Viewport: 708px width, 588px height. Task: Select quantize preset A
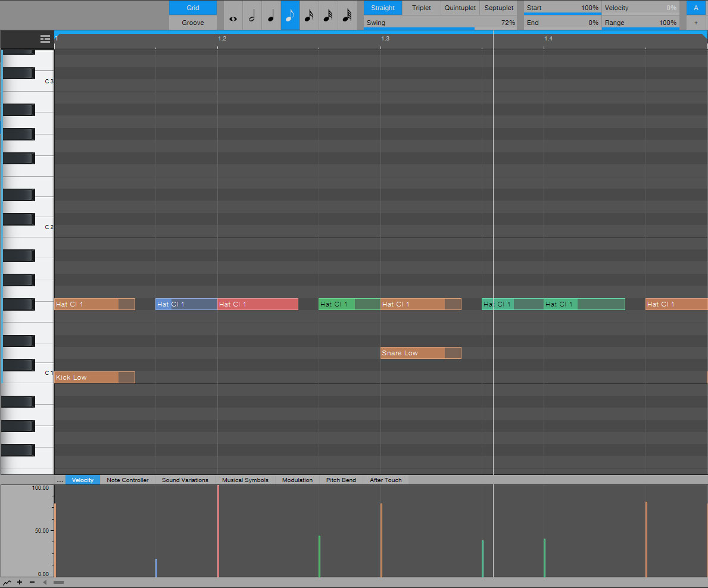(x=696, y=8)
